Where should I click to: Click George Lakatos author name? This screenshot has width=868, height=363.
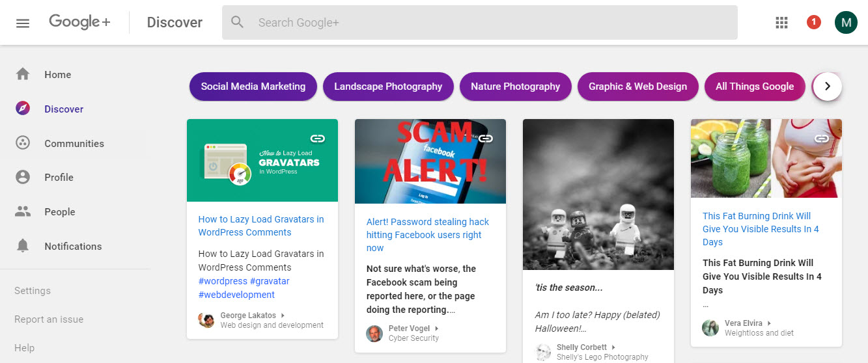point(248,316)
